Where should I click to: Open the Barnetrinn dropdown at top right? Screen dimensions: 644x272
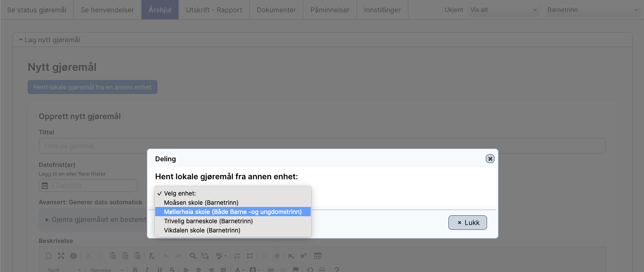coord(593,10)
